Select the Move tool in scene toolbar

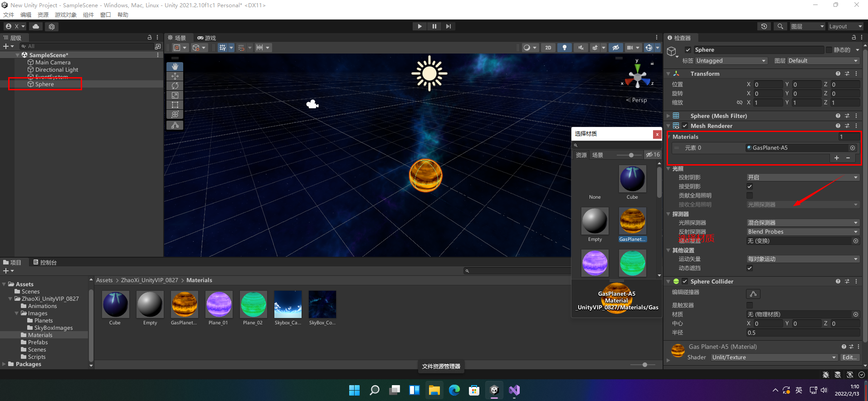point(175,76)
